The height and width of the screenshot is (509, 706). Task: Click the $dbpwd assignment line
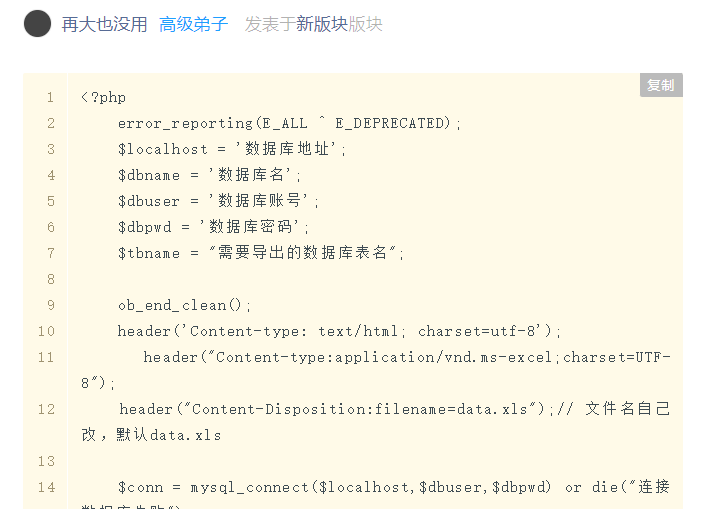point(213,227)
